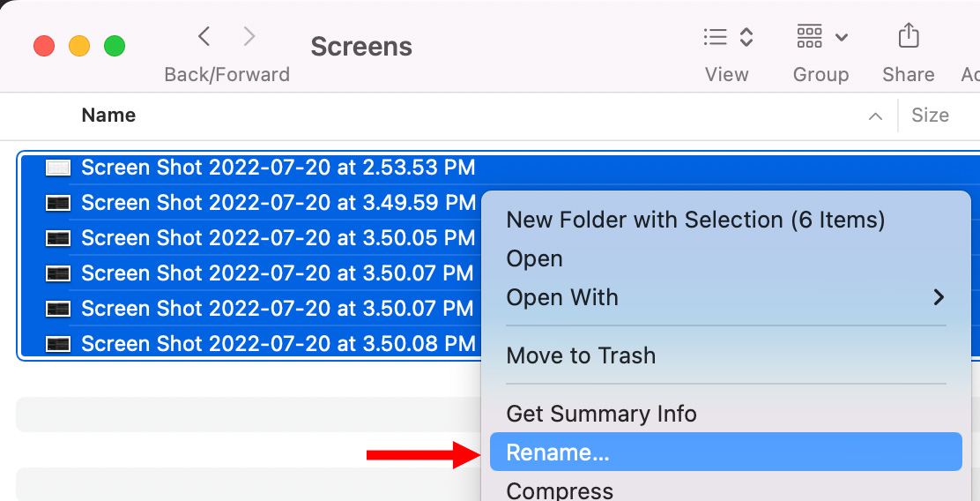Image resolution: width=980 pixels, height=501 pixels.
Task: Go forward using the Forward arrow
Action: point(249,36)
